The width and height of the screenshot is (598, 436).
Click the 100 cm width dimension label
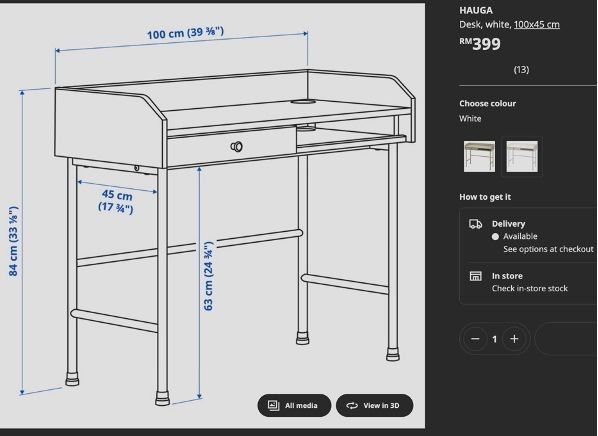(185, 33)
